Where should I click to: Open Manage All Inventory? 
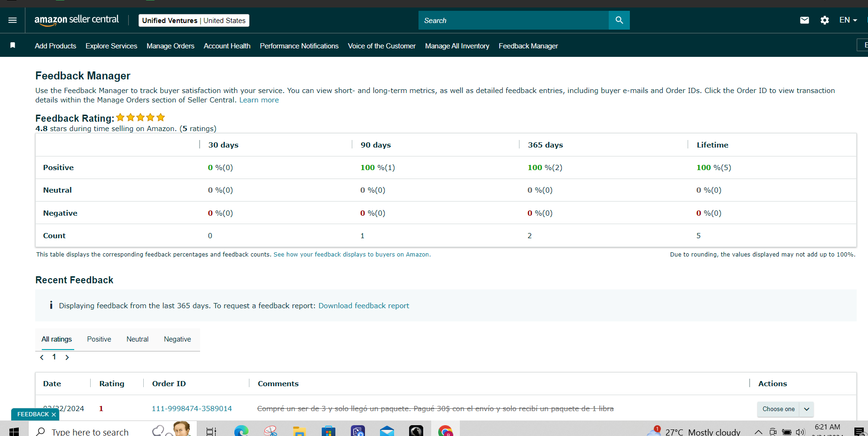point(457,46)
